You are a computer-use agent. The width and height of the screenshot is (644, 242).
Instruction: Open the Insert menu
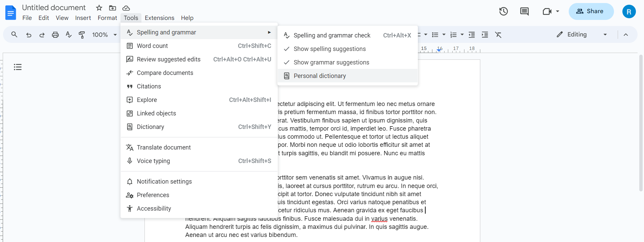tap(83, 18)
